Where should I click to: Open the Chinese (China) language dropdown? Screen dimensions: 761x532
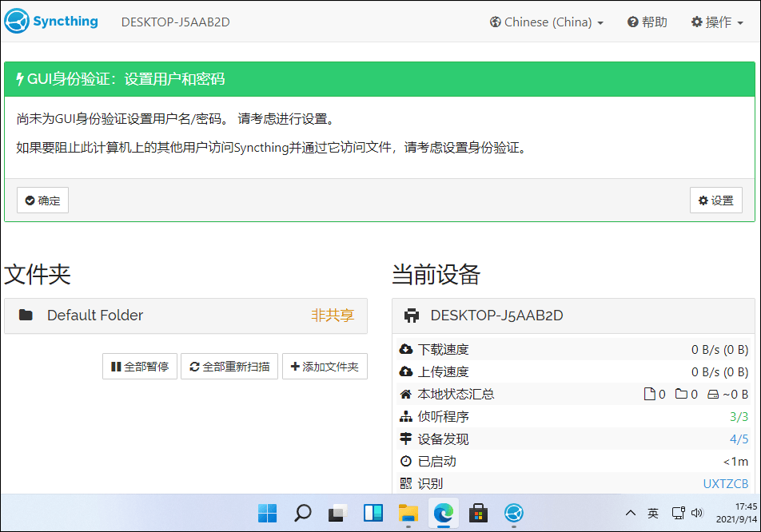(547, 22)
